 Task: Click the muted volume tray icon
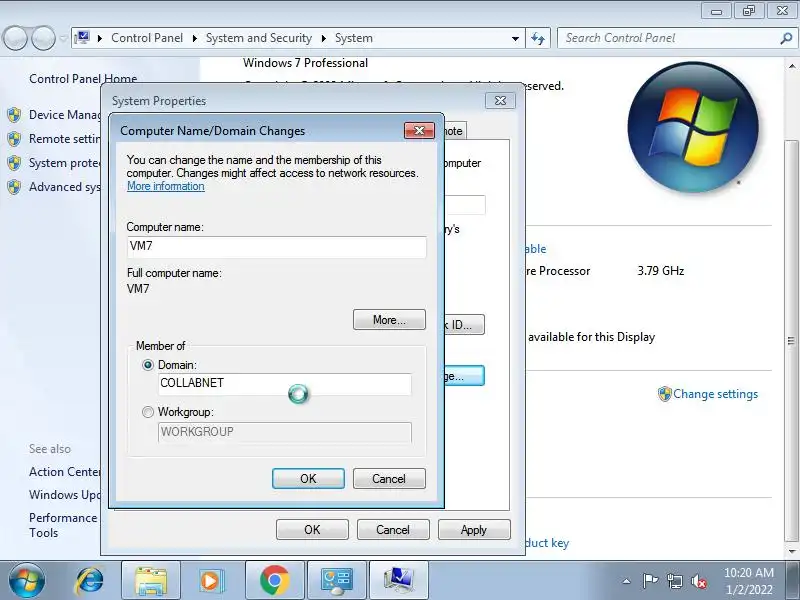[x=698, y=581]
